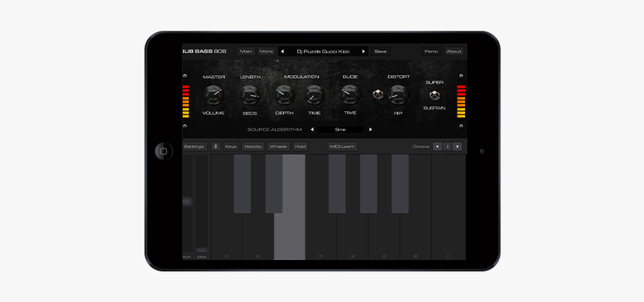Play the D#0 black key
Image resolution: width=644 pixels, height=302 pixels.
[x=274, y=184]
